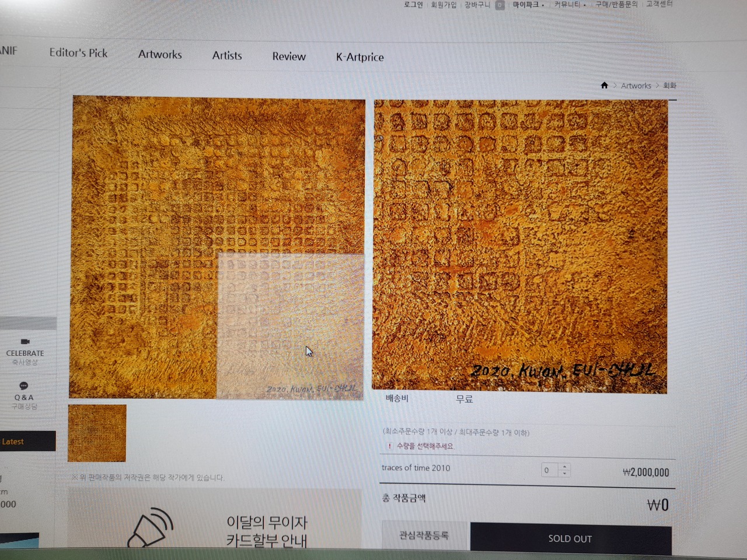Click the ₩0 total amount
The image size is (747, 560).
[x=658, y=505]
